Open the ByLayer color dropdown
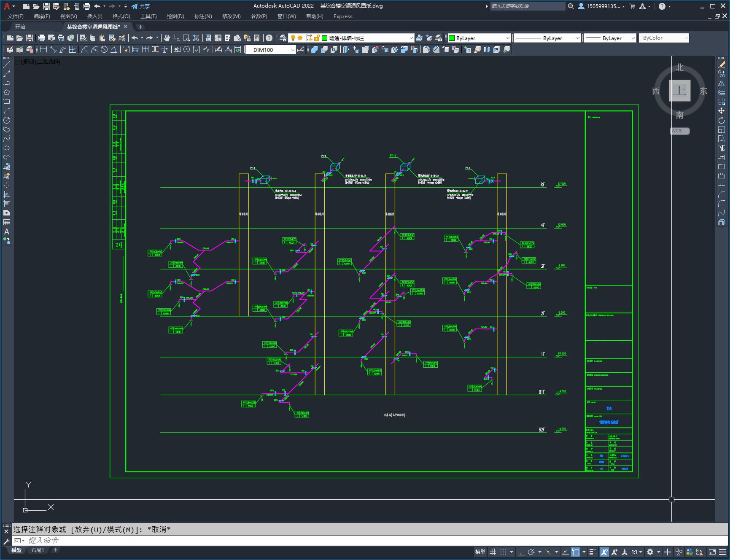The width and height of the screenshot is (730, 560). [x=479, y=38]
